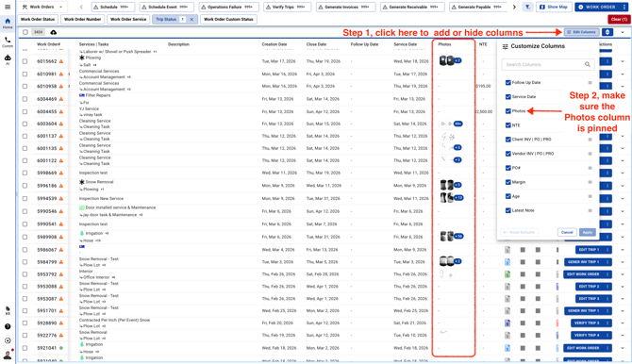
Task: Open the purple document icon in row 5928890
Action: pyautogui.click(x=507, y=323)
